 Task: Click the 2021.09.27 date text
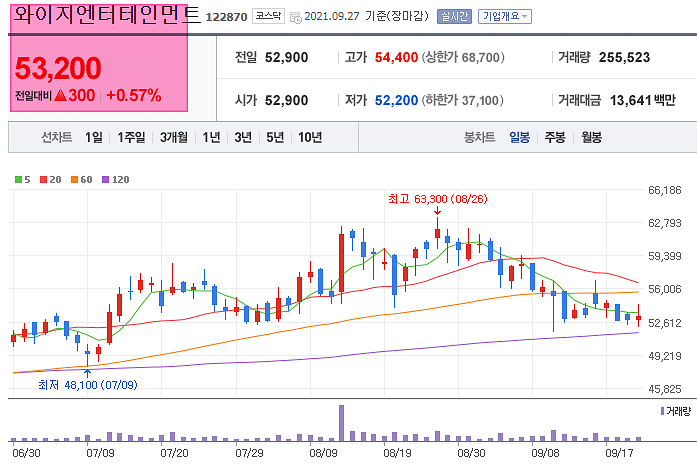coord(332,16)
